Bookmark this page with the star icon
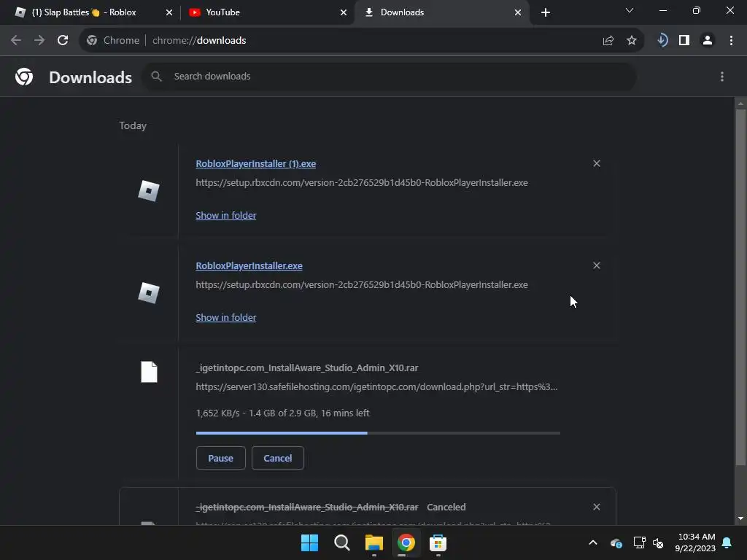 [x=632, y=41]
